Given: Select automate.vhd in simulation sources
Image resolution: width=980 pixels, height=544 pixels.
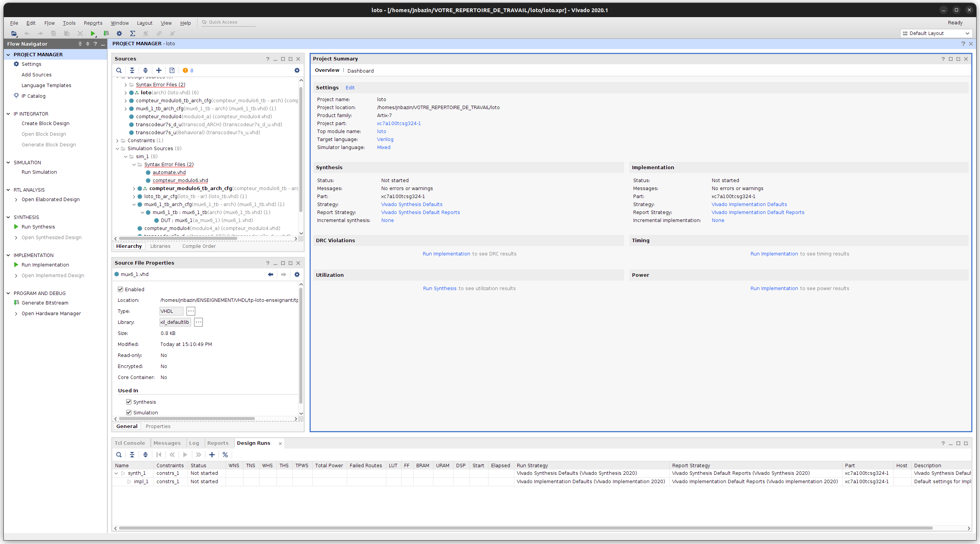Looking at the screenshot, I should click(x=169, y=173).
